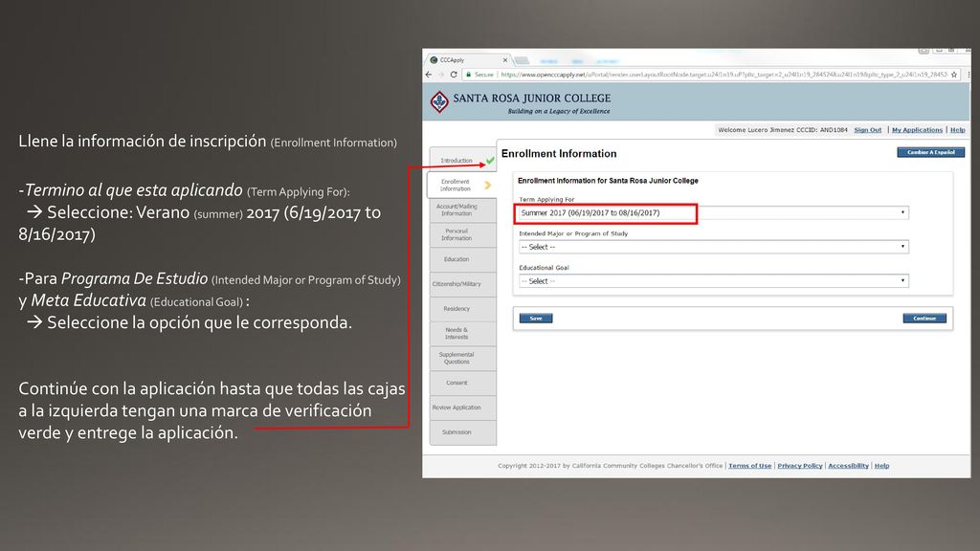Open Citizenship/Military tab
Screen dimensions: 980x551
462,283
